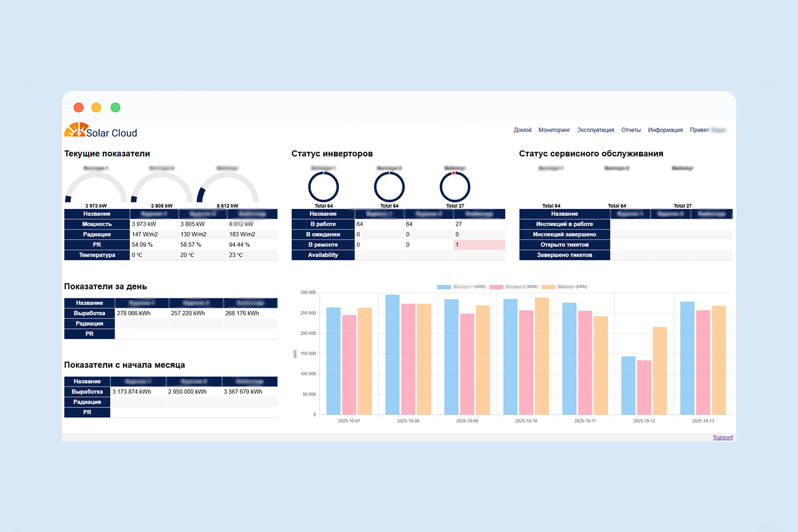
Task: Click the middle Total 64 donut chart
Action: [389, 187]
